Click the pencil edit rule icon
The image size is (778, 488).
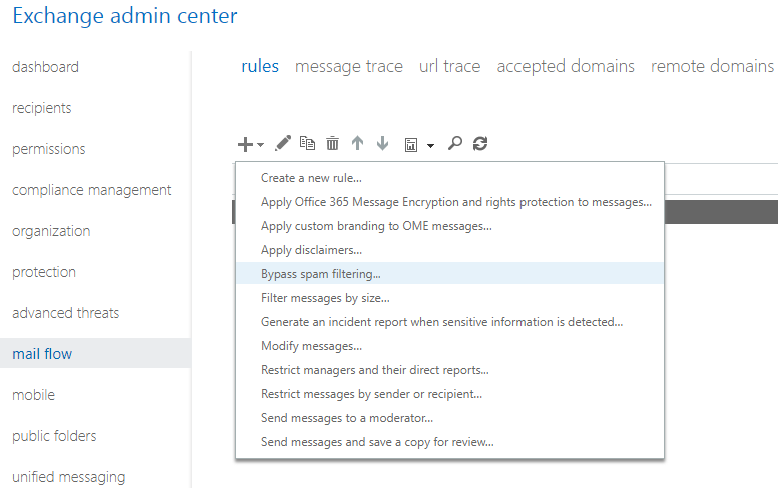[x=283, y=144]
